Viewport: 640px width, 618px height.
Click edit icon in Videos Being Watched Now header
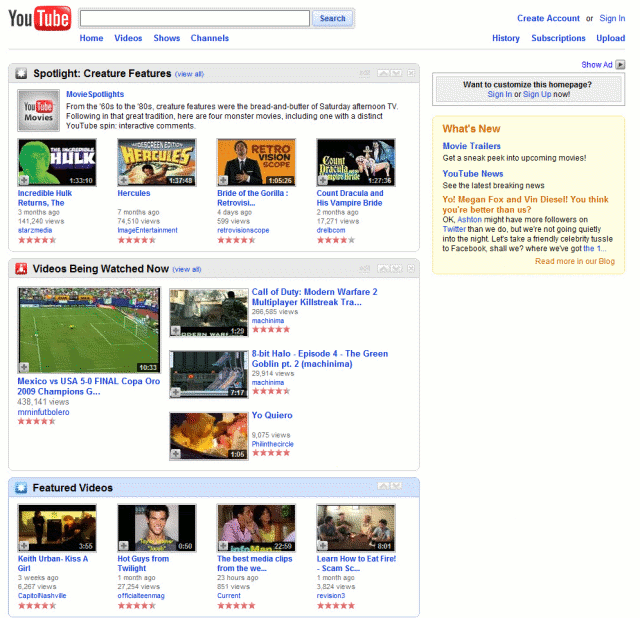tap(364, 269)
